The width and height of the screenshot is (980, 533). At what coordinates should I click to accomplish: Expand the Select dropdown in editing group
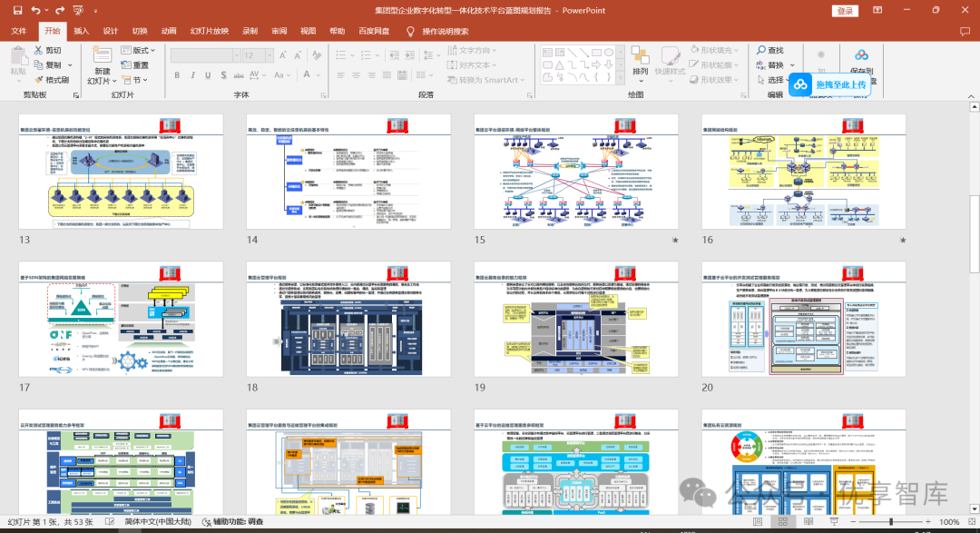tap(775, 79)
